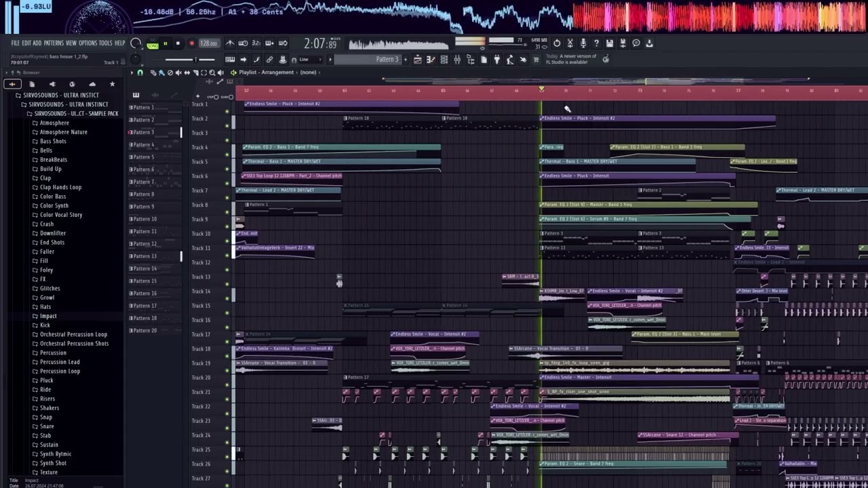Click the newer version of FL Studio notice
This screenshot has width=868, height=488.
572,59
